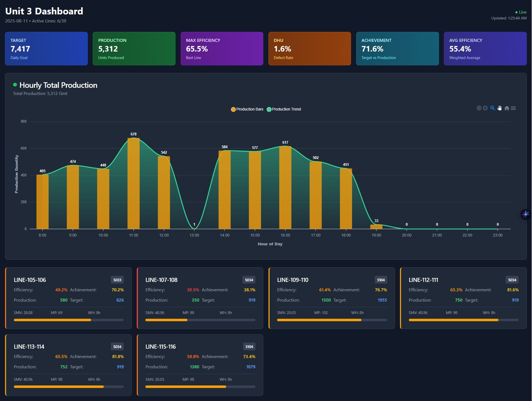This screenshot has height=401, width=532.
Task: Select the Max Efficiency 65.5% card
Action: pyautogui.click(x=222, y=49)
